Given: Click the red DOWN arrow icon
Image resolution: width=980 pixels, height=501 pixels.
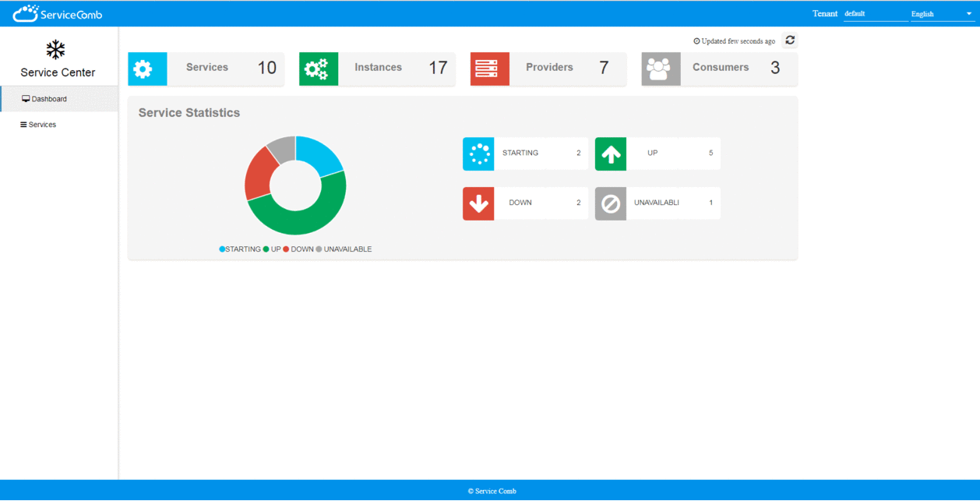Looking at the screenshot, I should 478,204.
